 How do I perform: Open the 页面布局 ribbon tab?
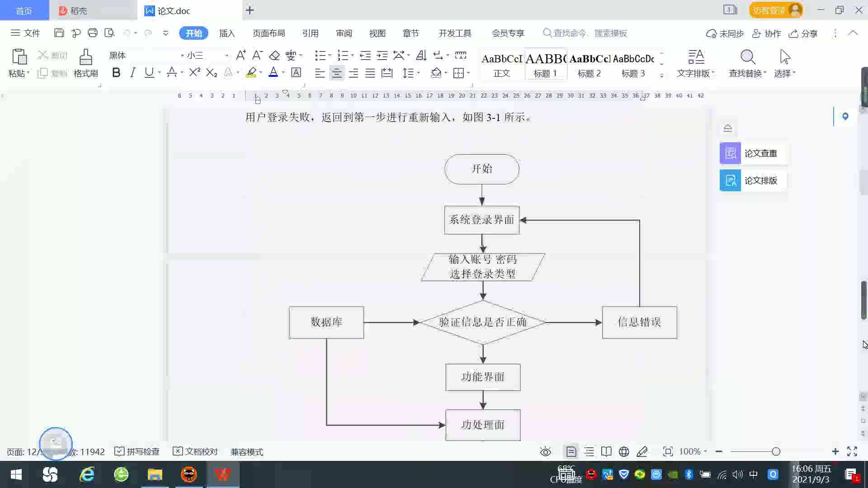[x=269, y=33]
